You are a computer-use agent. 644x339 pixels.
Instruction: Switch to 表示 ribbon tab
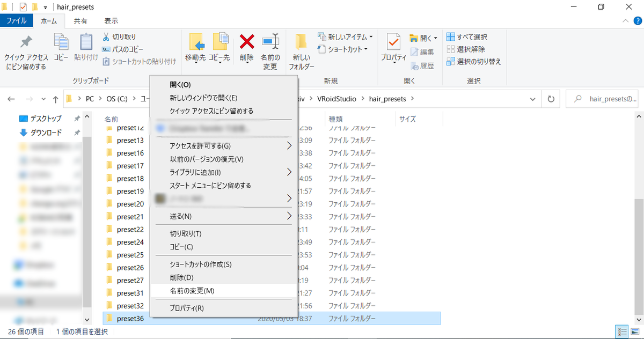[x=111, y=21]
